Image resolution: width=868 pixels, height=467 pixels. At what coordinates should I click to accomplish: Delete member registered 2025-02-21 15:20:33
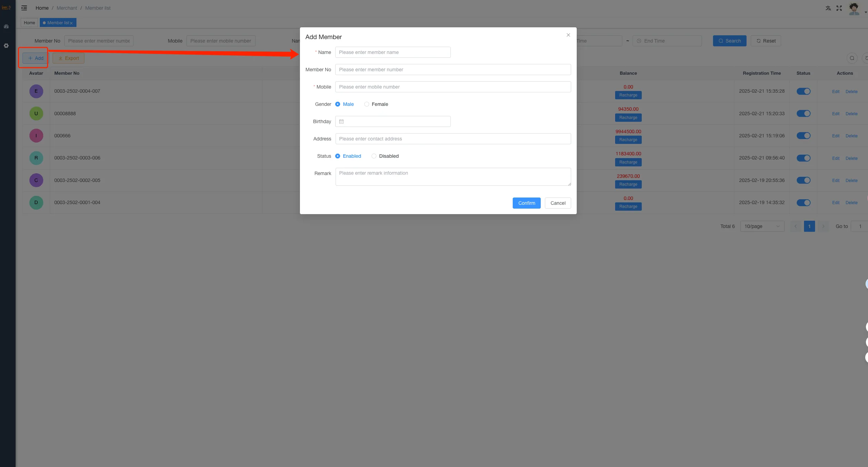click(851, 114)
